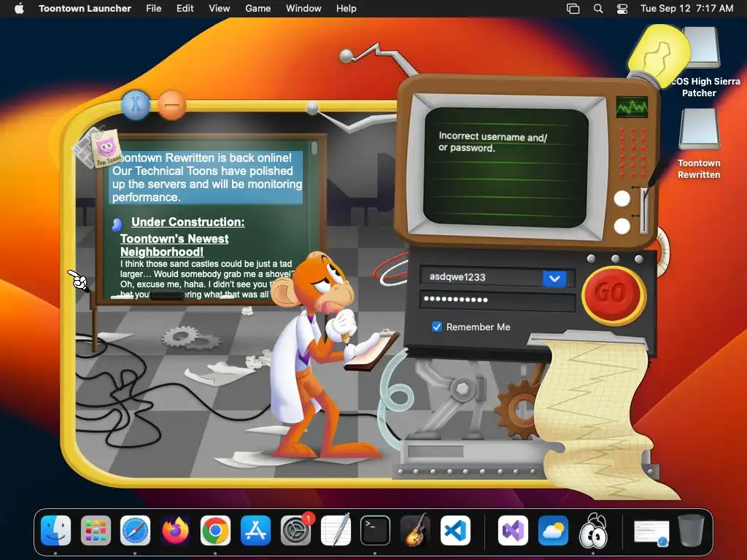Open the Edit menu

[185, 9]
